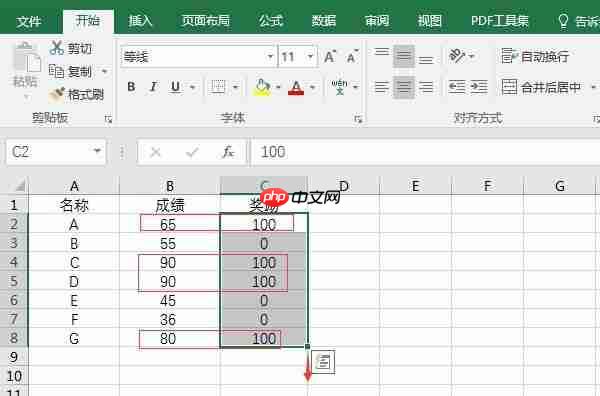
Task: Open the font name dropdown
Action: click(270, 57)
